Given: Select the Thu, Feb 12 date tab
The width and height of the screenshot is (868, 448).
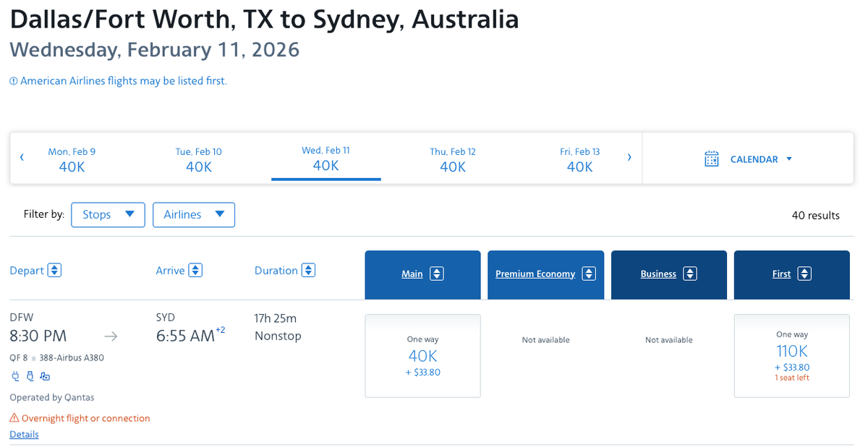Looking at the screenshot, I should [453, 159].
